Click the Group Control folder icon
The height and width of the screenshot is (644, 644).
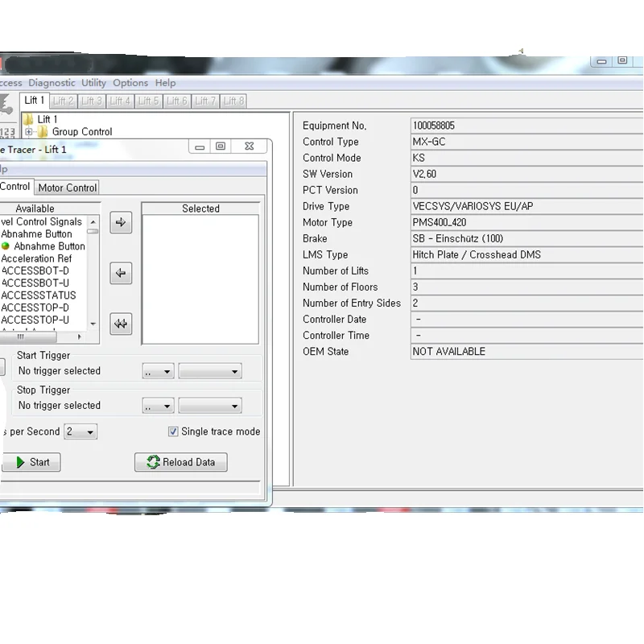tap(43, 132)
